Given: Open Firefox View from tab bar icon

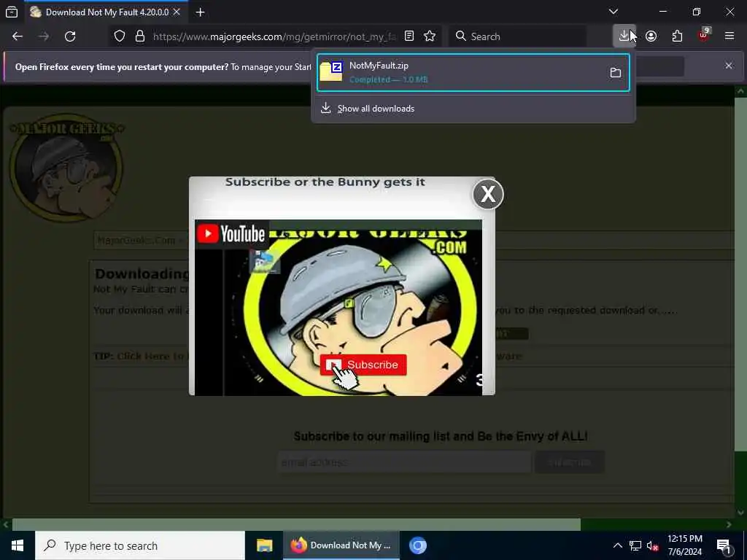Looking at the screenshot, I should click(x=12, y=12).
